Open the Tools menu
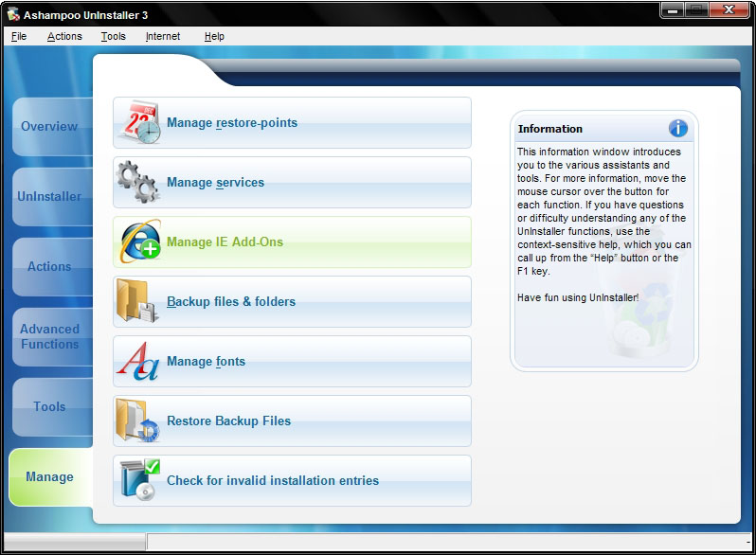The image size is (756, 555). pyautogui.click(x=114, y=36)
